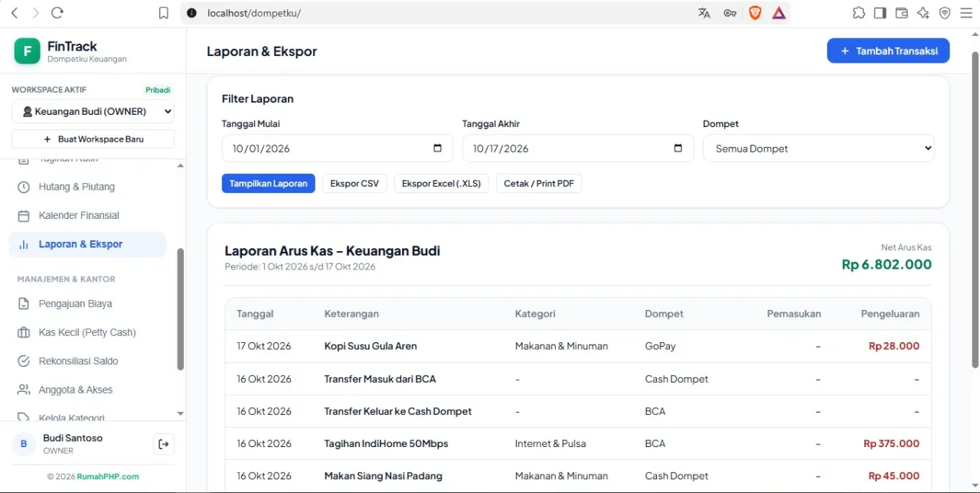Click the Anggota & Akses people icon
980x493 pixels.
coord(24,390)
